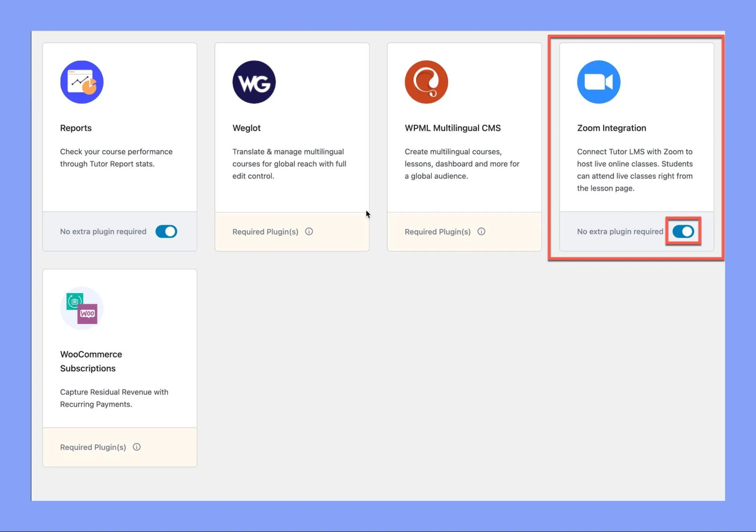Click 'Connect Tutor LMS with Zoom' description
756x532 pixels.
click(635, 170)
